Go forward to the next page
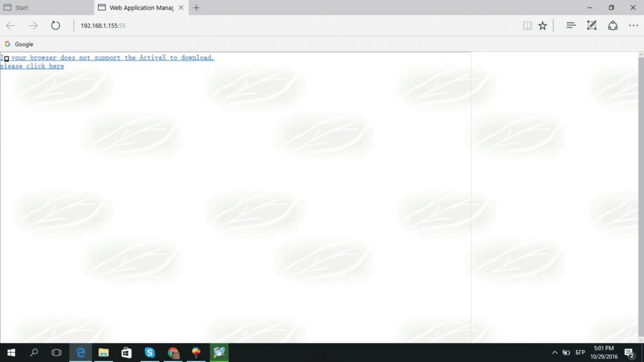 point(33,26)
